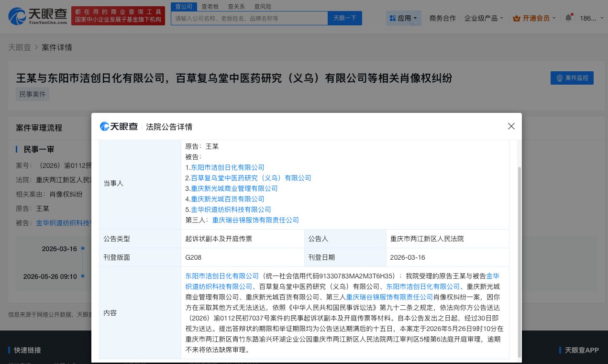The image size is (608, 364).
Task: Click the 商务合作 menu item
Action: (442, 17)
